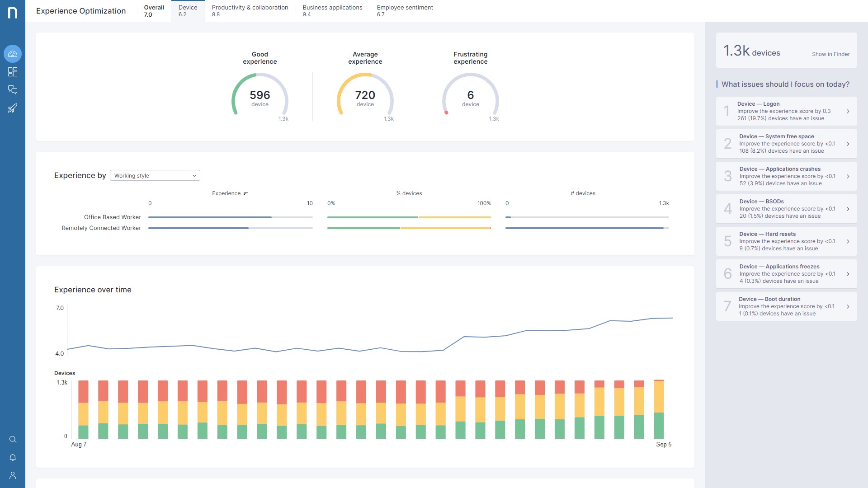Click the Nexthink logo icon
Screen dimensions: 868x488
coord(13,13)
